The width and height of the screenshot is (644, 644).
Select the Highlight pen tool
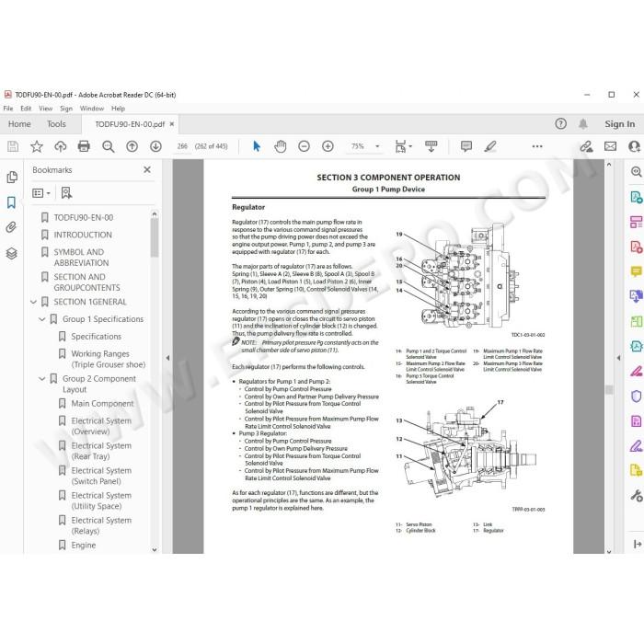(490, 146)
